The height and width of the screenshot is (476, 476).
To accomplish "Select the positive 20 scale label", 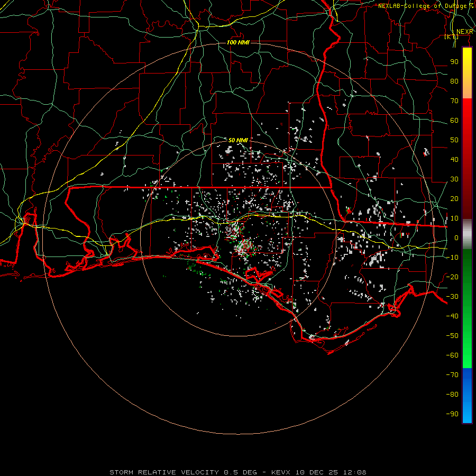I will click(x=454, y=198).
